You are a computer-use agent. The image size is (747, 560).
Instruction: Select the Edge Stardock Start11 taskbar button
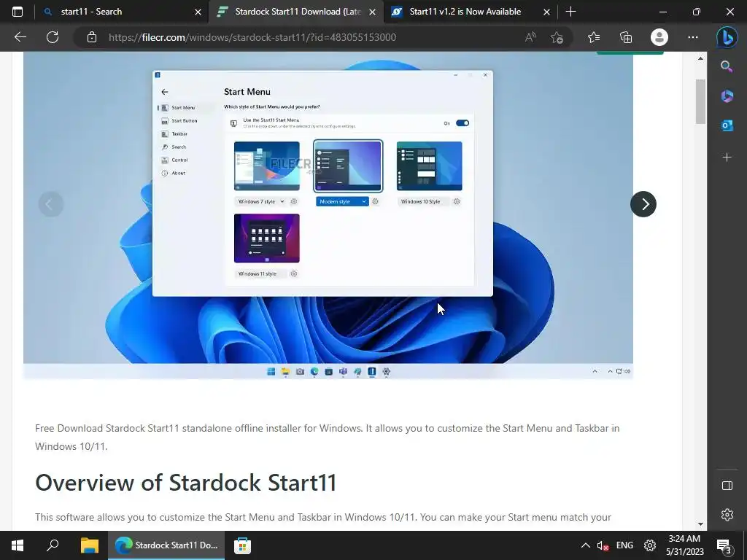166,545
